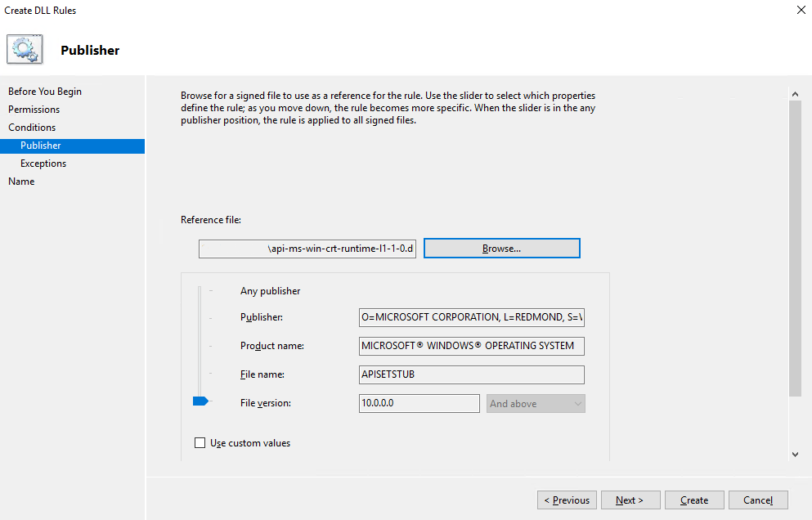
Task: Select the Name step
Action: click(x=21, y=181)
